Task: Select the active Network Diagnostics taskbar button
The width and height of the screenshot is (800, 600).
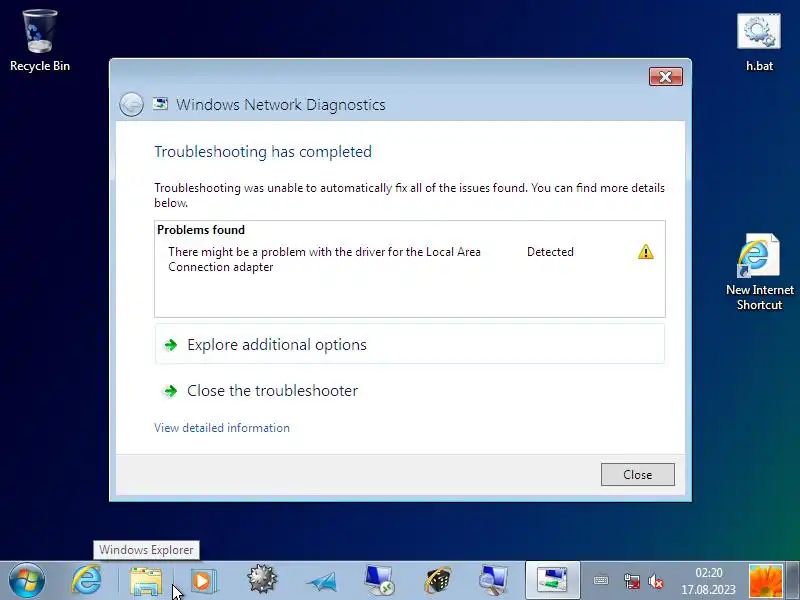Action: click(x=553, y=580)
